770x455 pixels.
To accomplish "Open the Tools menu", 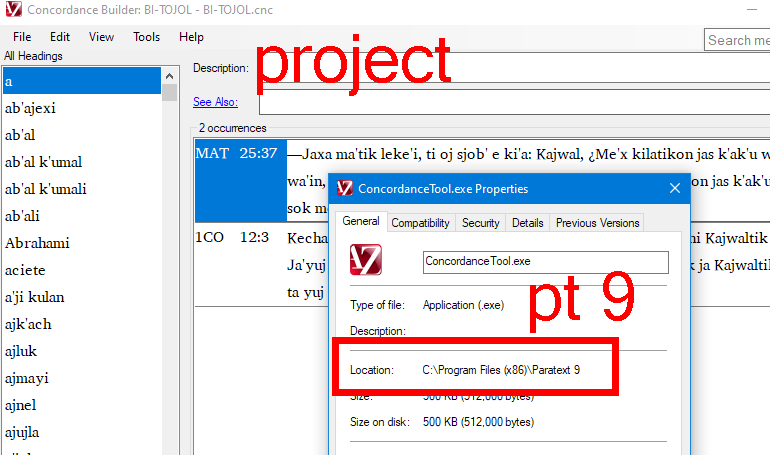I will coord(146,37).
